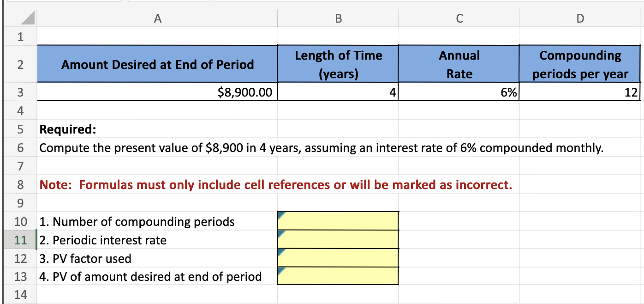This screenshot has height=304, width=644.
Task: Select row header 8
Action: (19, 184)
